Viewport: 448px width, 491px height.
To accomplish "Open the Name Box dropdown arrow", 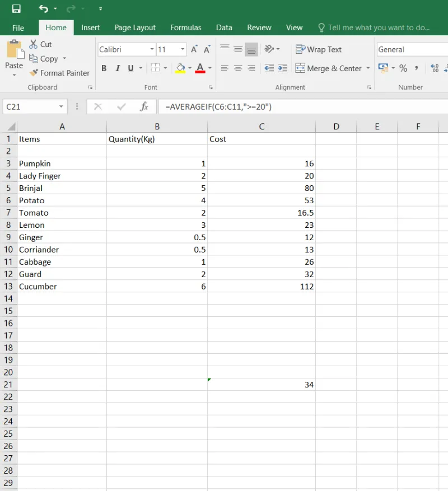I will [62, 107].
